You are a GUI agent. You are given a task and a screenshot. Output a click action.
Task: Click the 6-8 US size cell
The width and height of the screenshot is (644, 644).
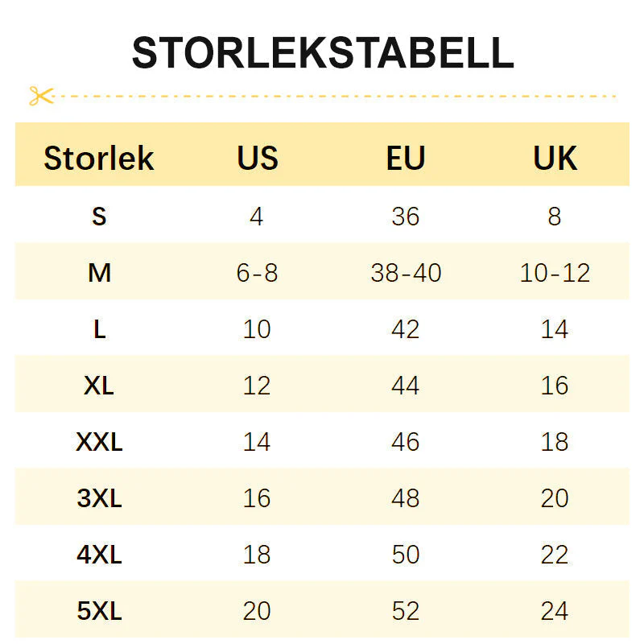pyautogui.click(x=257, y=273)
